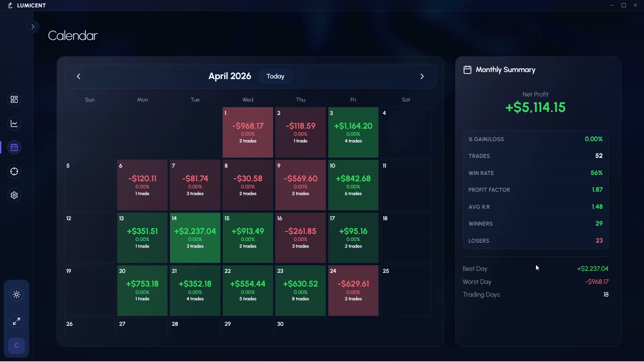Open the crosshair target icon in sidebar
The width and height of the screenshot is (644, 362).
[14, 172]
